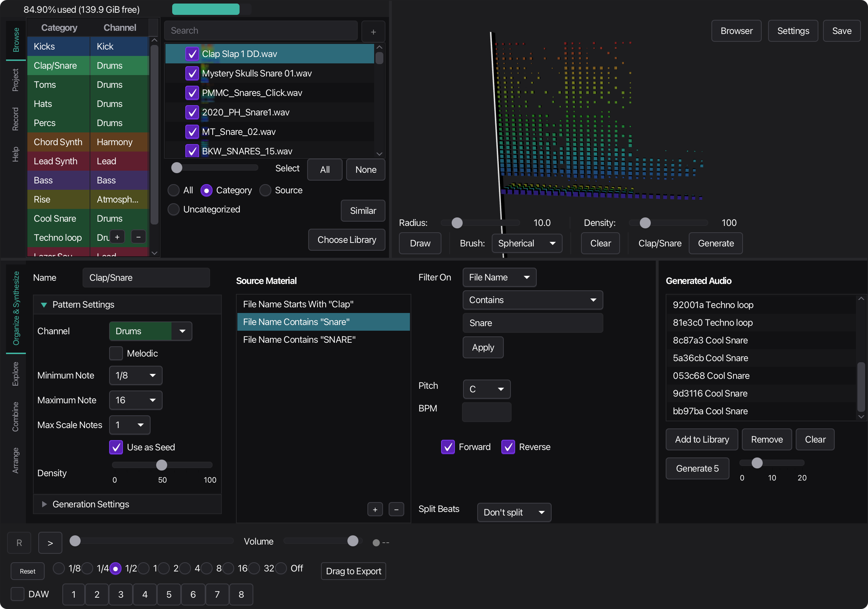Adjust the Volume slider handle
The image size is (868, 609).
[x=353, y=541]
